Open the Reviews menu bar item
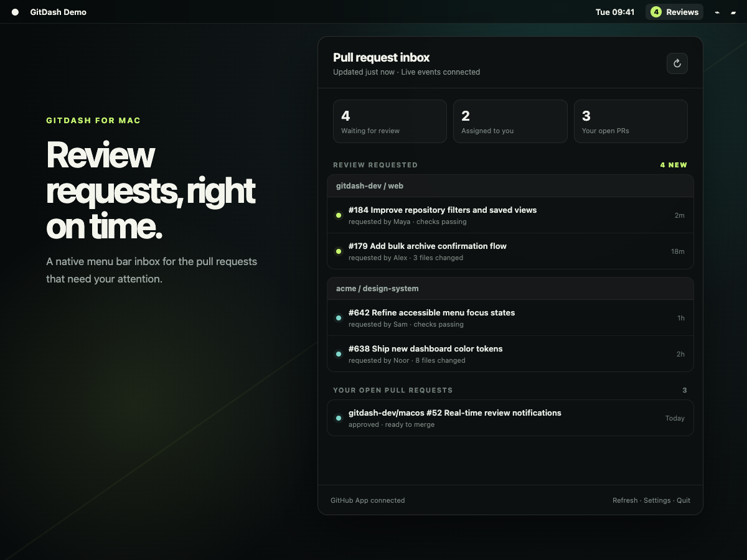 click(674, 12)
